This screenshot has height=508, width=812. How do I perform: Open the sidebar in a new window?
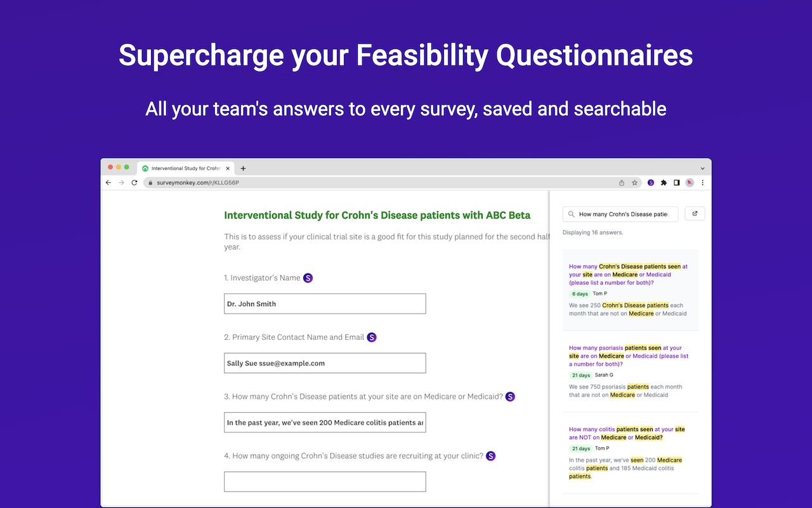click(695, 214)
